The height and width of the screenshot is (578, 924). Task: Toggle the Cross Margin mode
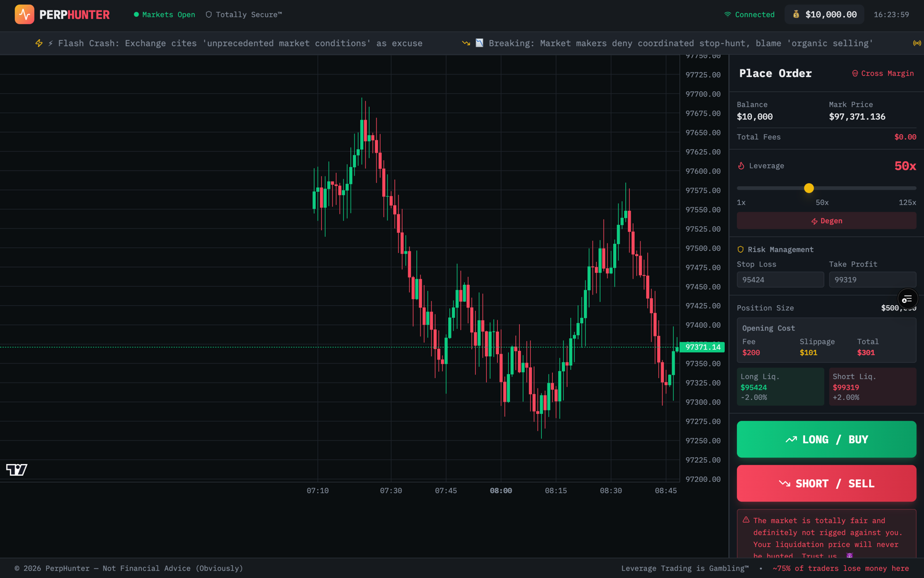click(882, 73)
